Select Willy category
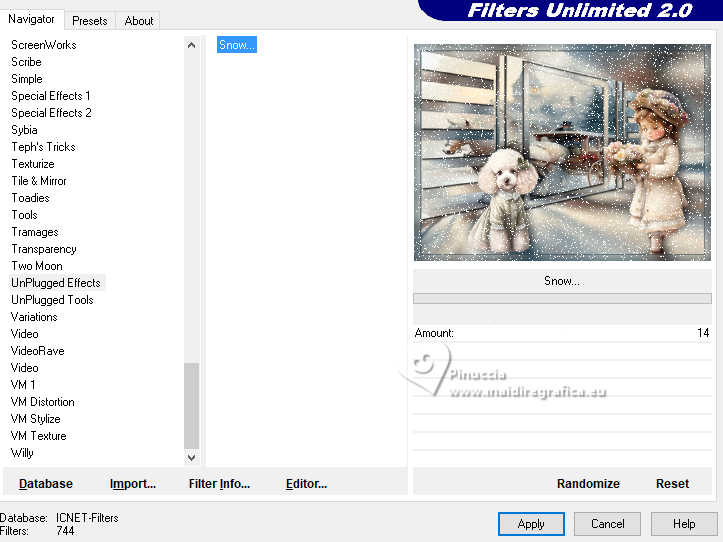The height and width of the screenshot is (542, 723). tap(22, 453)
